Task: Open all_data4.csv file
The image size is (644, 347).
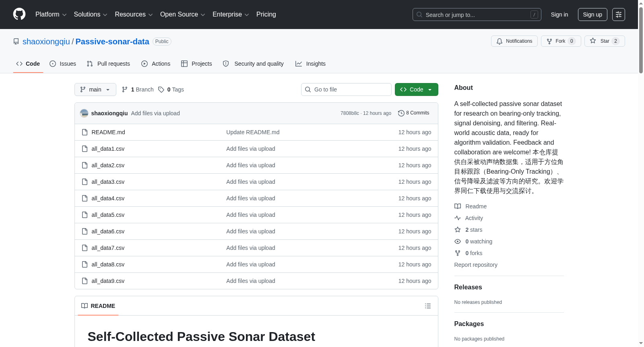Action: click(108, 198)
